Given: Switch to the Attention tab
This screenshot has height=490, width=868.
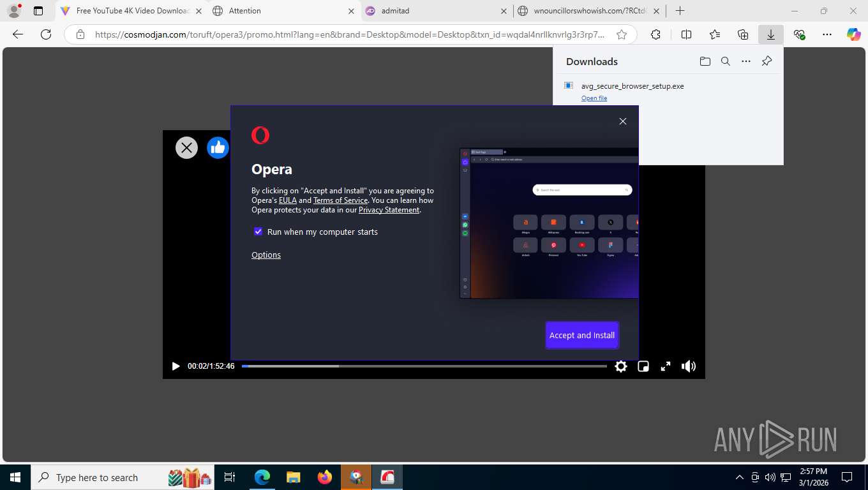Looking at the screenshot, I should click(x=284, y=11).
